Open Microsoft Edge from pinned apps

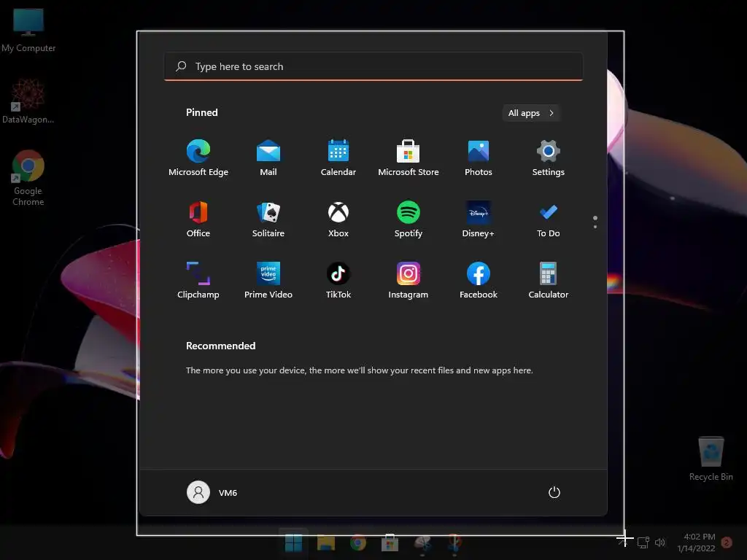tap(198, 157)
